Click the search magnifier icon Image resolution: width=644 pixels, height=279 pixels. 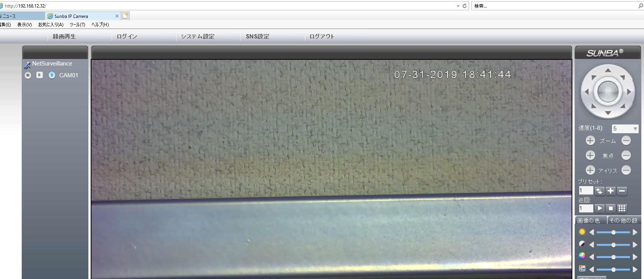[x=641, y=6]
